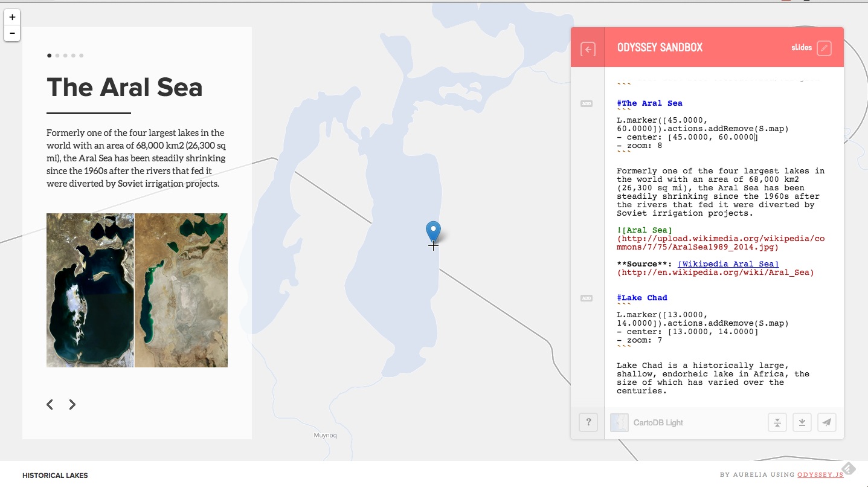The width and height of the screenshot is (868, 487).
Task: Follow the ODYSSEY.JS link in footer
Action: [820, 475]
